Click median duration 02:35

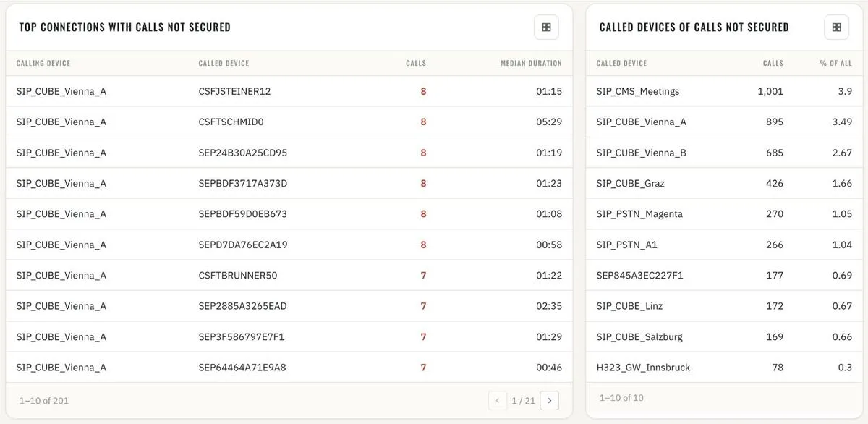pyautogui.click(x=549, y=306)
